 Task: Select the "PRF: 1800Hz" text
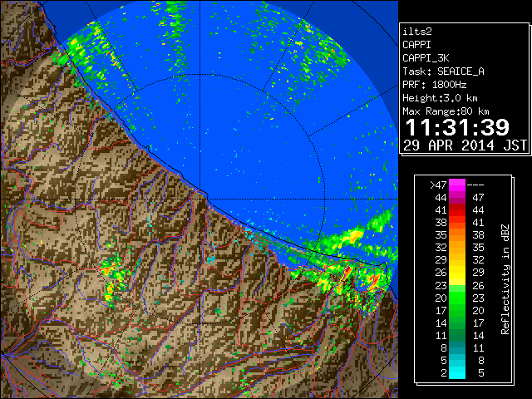point(434,85)
